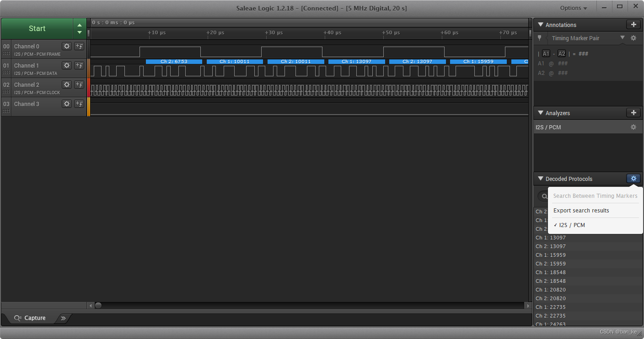644x339 pixels.
Task: Switch to the Capture tab
Action: [30, 318]
